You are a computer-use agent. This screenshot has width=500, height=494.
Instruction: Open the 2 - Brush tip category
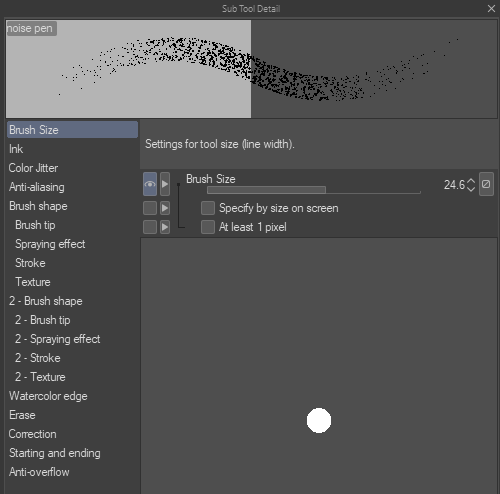pyautogui.click(x=72, y=320)
